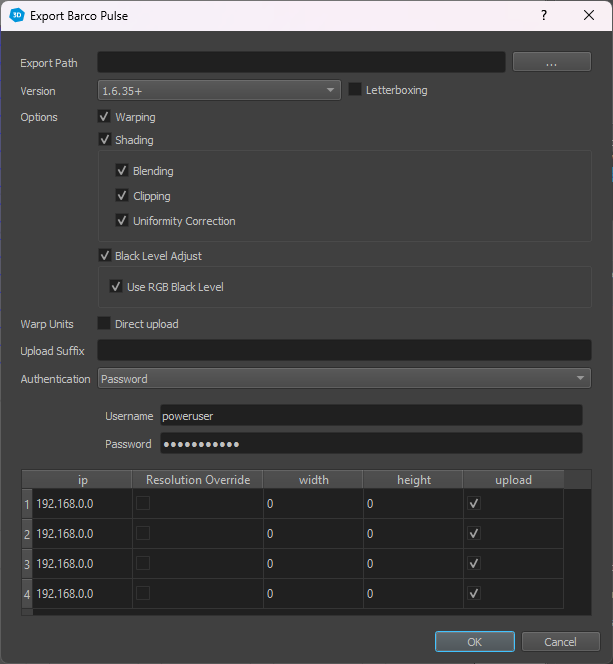Disable the Warping option
613x664 pixels.
[105, 117]
